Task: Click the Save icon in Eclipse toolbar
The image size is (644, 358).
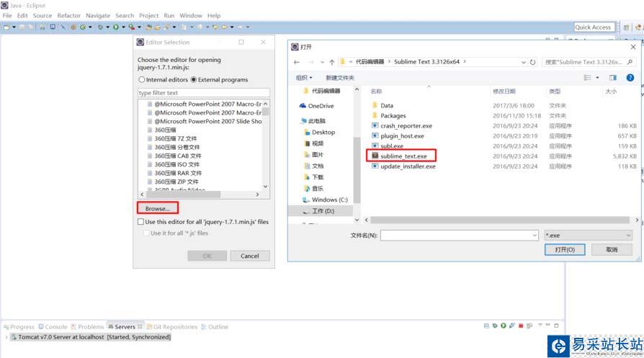Action: 22,27
